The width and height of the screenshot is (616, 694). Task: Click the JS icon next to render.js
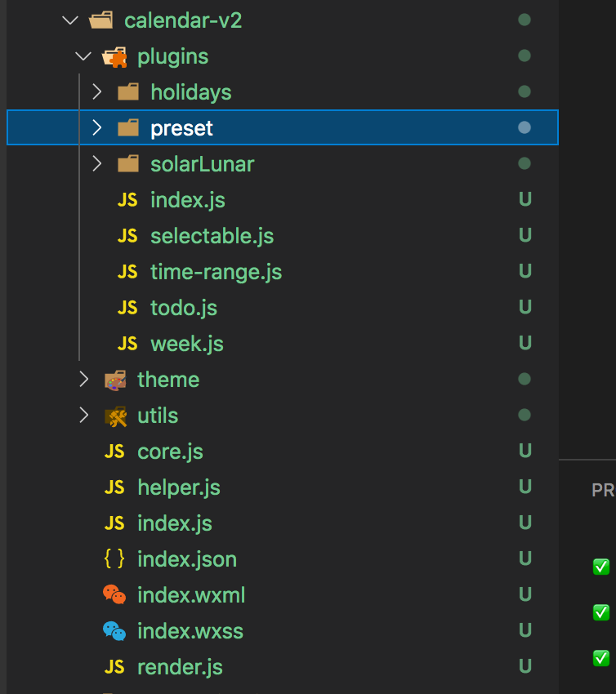coord(114,666)
